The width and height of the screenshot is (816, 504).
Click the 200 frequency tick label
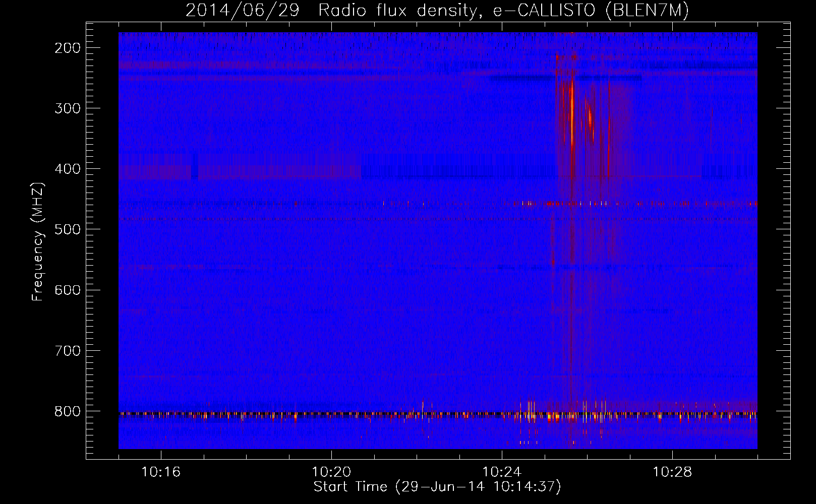coord(68,48)
